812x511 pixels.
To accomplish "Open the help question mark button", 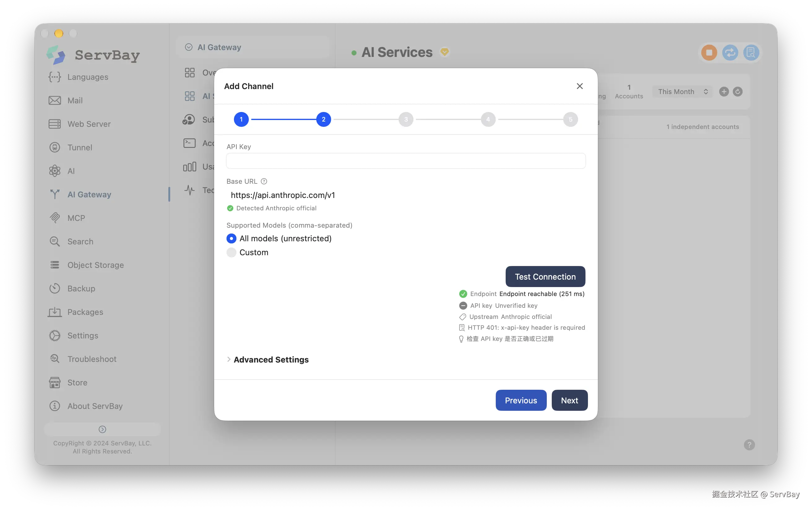I will point(749,444).
